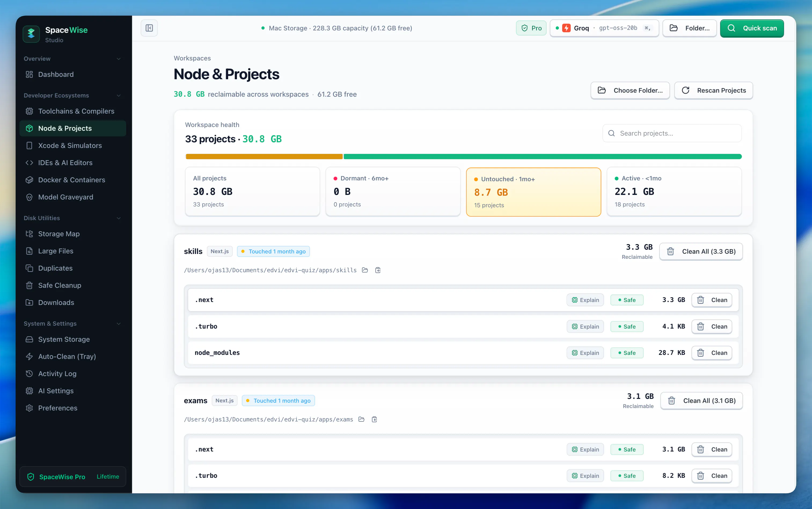Click the Groq lightning provider icon
Image resolution: width=812 pixels, height=509 pixels.
[x=566, y=28]
